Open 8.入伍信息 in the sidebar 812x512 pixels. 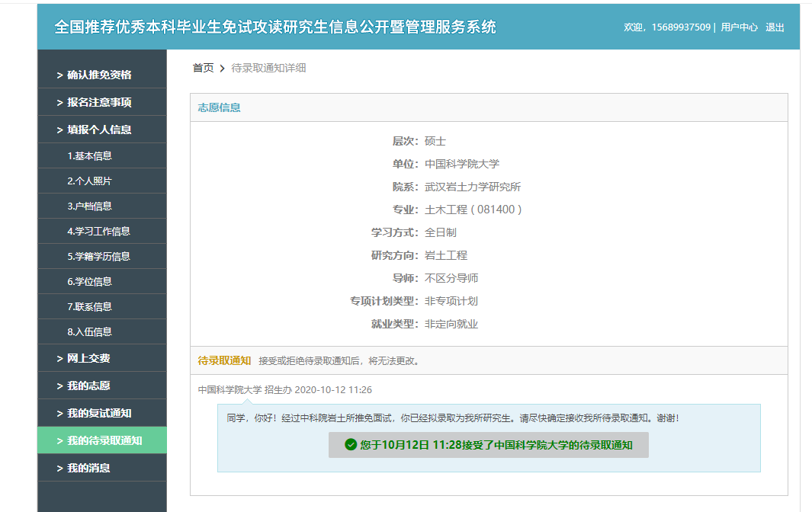tap(89, 332)
